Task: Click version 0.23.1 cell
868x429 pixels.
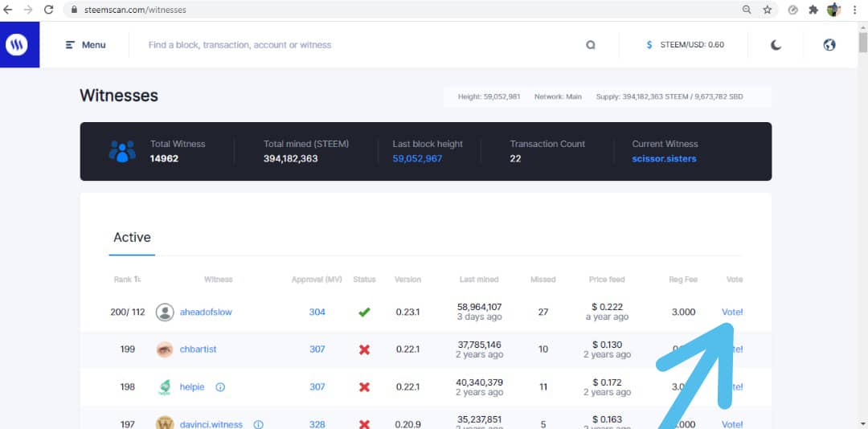Action: [x=408, y=313]
